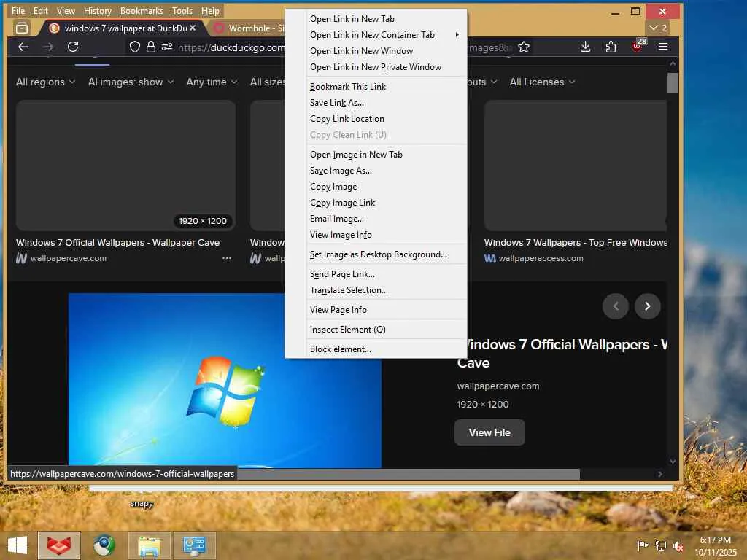The width and height of the screenshot is (747, 560).
Task: Open the Tools menu
Action: (x=182, y=10)
